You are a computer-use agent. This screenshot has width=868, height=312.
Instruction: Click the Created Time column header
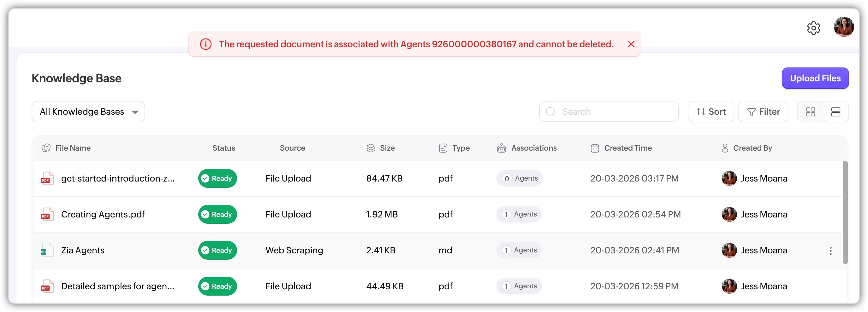click(627, 148)
